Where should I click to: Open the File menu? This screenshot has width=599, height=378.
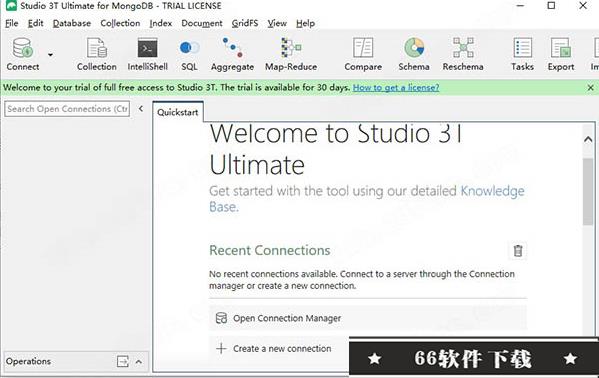(x=11, y=23)
